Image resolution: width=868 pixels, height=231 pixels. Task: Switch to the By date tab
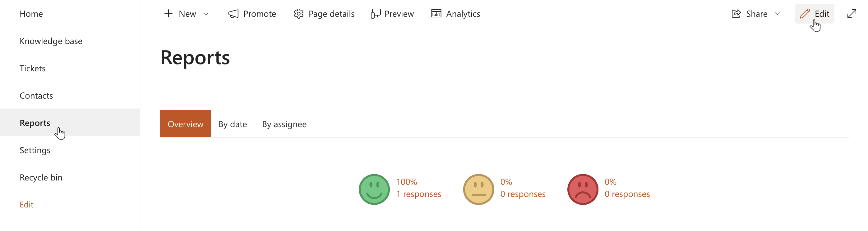click(x=233, y=124)
